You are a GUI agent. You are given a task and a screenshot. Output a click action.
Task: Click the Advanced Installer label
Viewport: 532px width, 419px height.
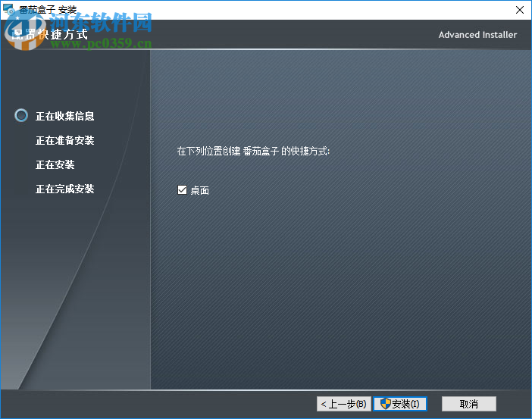click(x=477, y=35)
